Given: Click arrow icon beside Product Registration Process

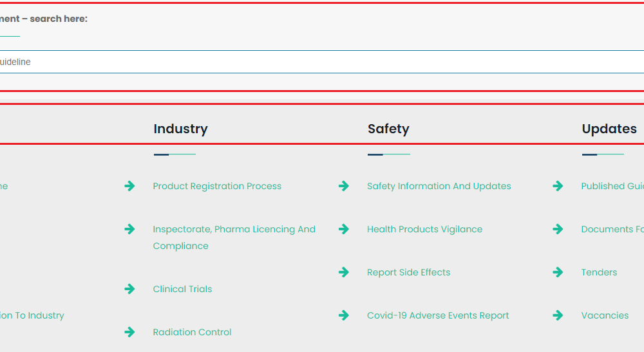Looking at the screenshot, I should pos(129,186).
